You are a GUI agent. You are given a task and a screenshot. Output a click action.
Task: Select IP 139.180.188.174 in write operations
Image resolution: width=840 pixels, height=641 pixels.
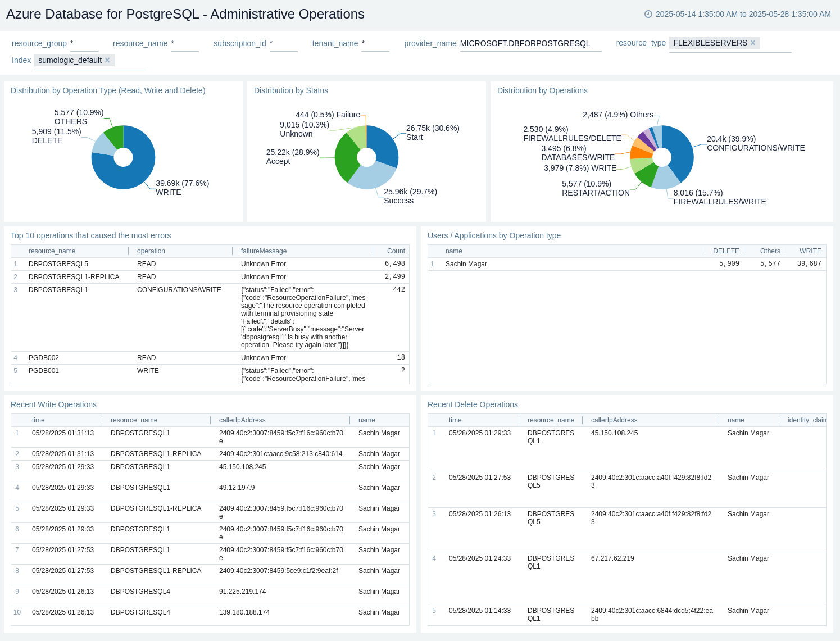pos(244,612)
